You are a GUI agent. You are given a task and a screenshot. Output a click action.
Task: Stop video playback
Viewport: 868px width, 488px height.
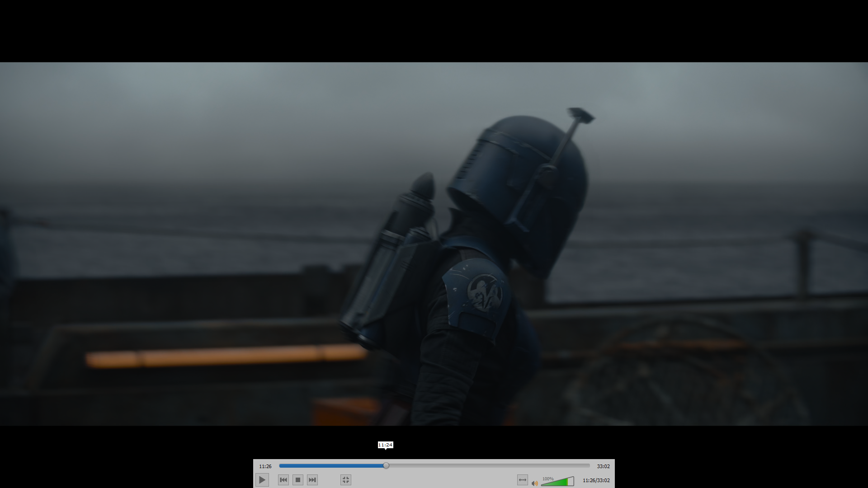click(x=298, y=480)
